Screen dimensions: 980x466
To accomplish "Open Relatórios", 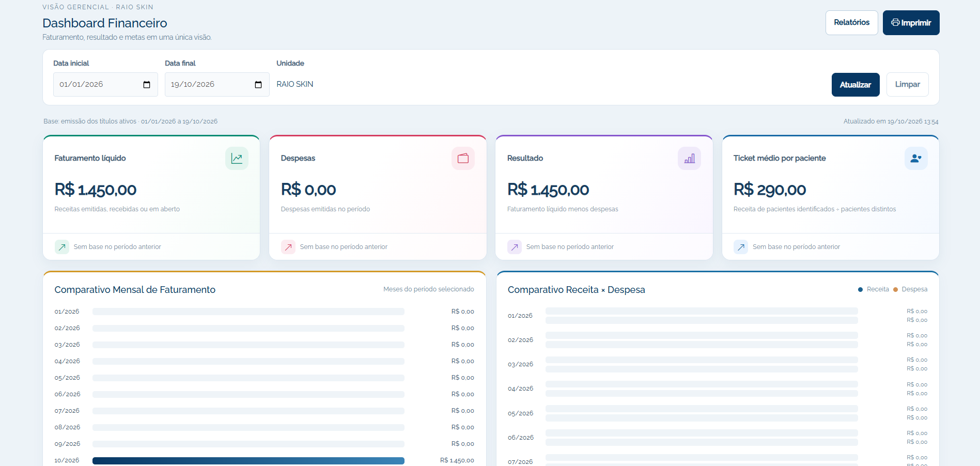I will (852, 23).
